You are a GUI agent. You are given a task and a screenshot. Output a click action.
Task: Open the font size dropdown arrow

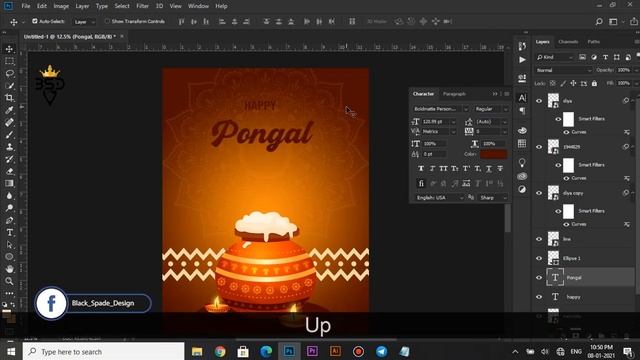click(453, 122)
